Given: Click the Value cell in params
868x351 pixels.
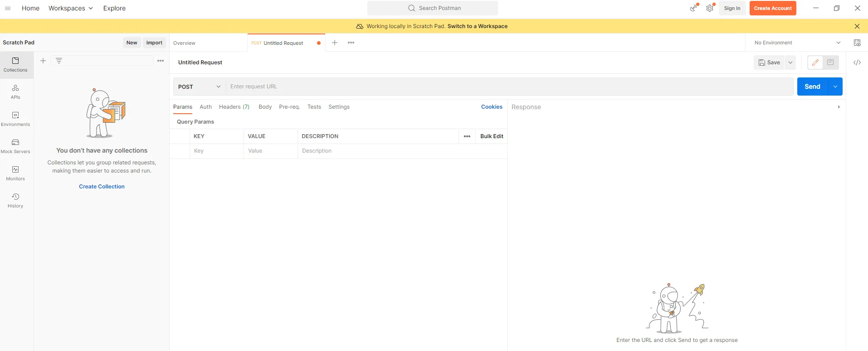Looking at the screenshot, I should 271,151.
